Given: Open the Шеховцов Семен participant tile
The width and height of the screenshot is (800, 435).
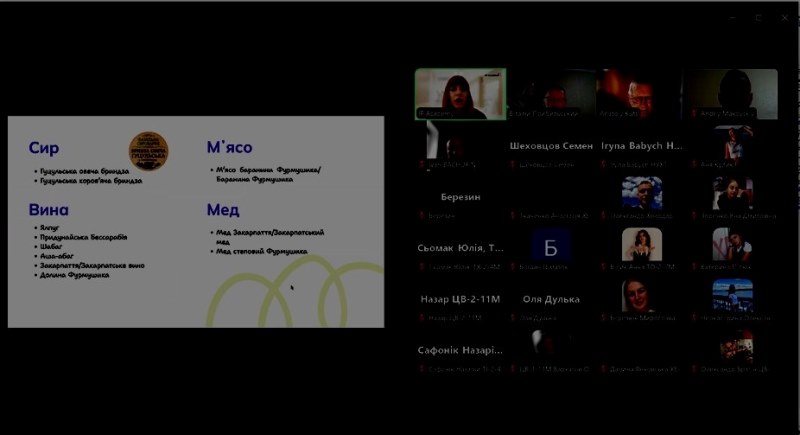Looking at the screenshot, I should coord(551,146).
